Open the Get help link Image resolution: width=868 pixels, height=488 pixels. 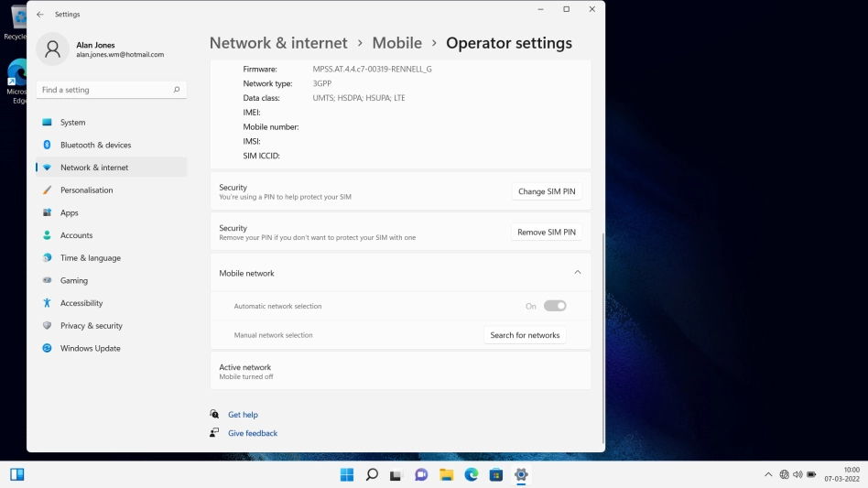pyautogui.click(x=243, y=415)
